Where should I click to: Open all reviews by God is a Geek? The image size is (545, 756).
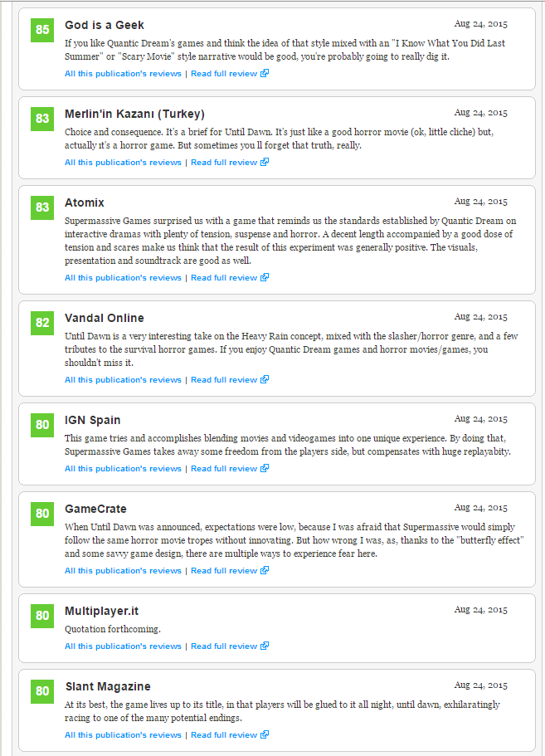(x=123, y=74)
